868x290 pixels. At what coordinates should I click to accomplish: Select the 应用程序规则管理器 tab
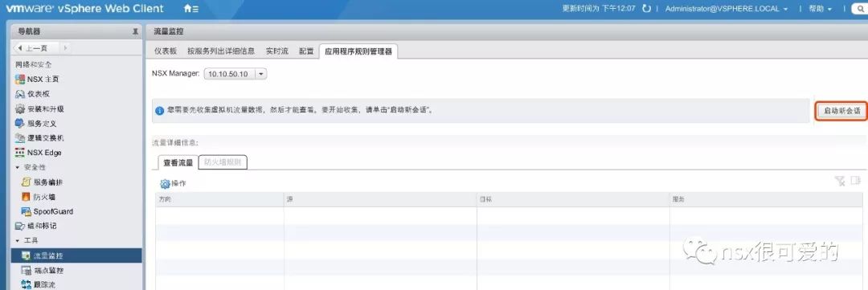[358, 51]
